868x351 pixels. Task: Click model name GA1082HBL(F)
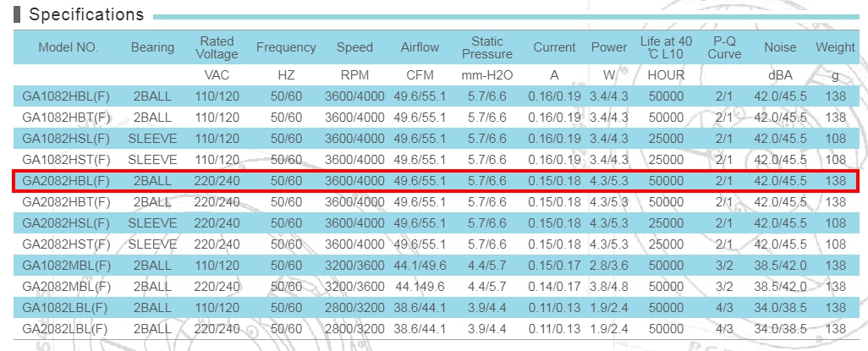66,96
